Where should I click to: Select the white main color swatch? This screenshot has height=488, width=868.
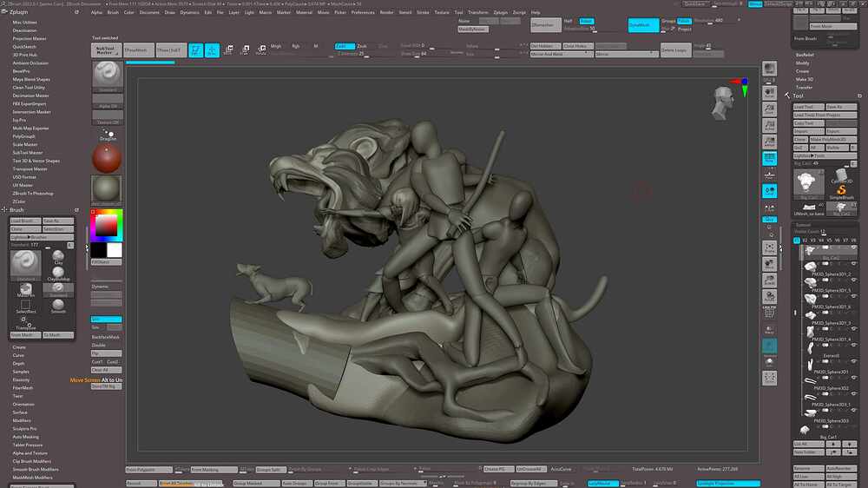pos(114,250)
